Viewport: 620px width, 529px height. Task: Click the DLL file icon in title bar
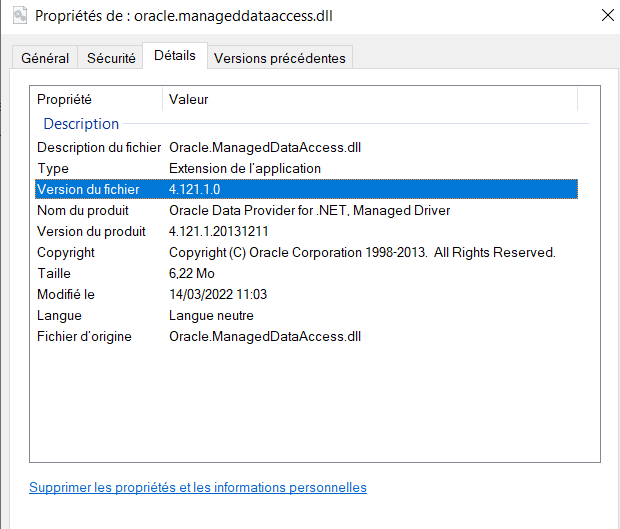click(x=19, y=16)
